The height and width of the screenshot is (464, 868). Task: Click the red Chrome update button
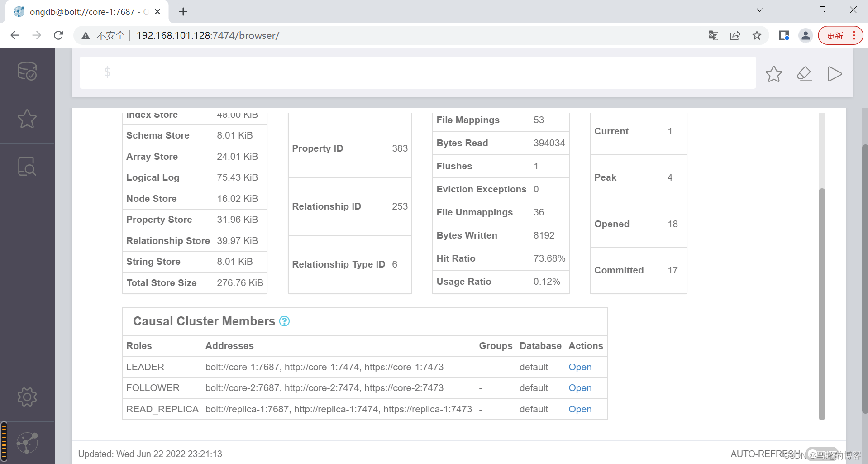840,35
